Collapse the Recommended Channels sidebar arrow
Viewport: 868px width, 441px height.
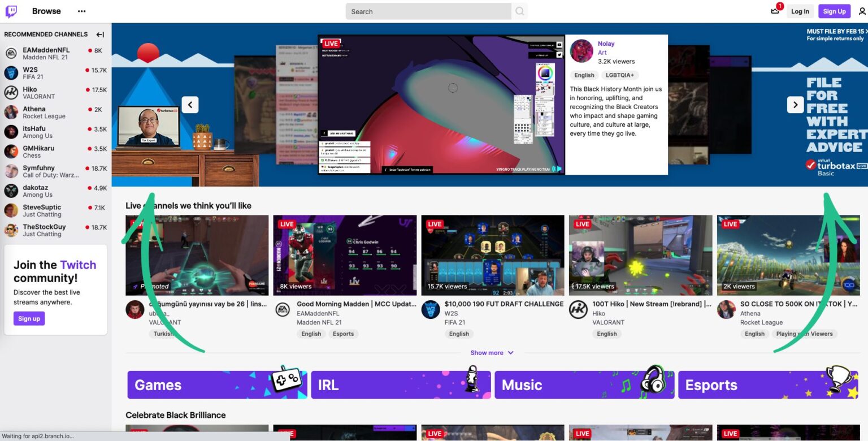[x=99, y=34]
